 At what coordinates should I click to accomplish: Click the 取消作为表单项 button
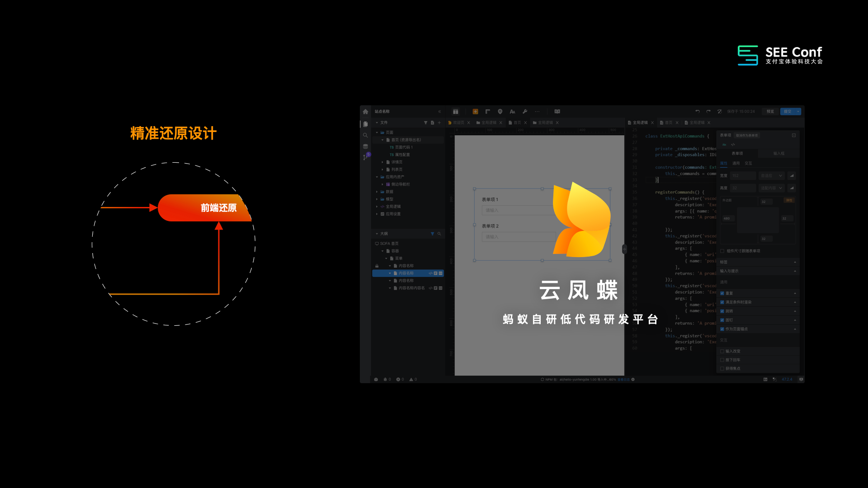(x=747, y=136)
